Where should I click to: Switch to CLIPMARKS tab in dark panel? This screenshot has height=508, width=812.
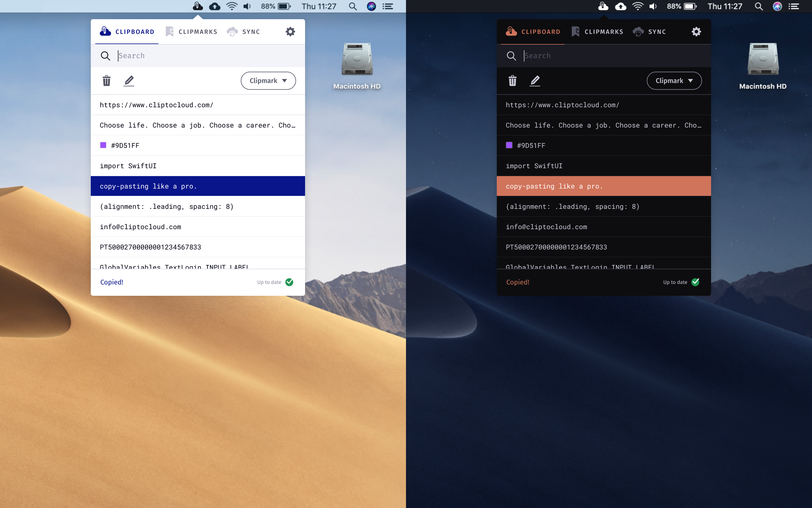tap(598, 32)
